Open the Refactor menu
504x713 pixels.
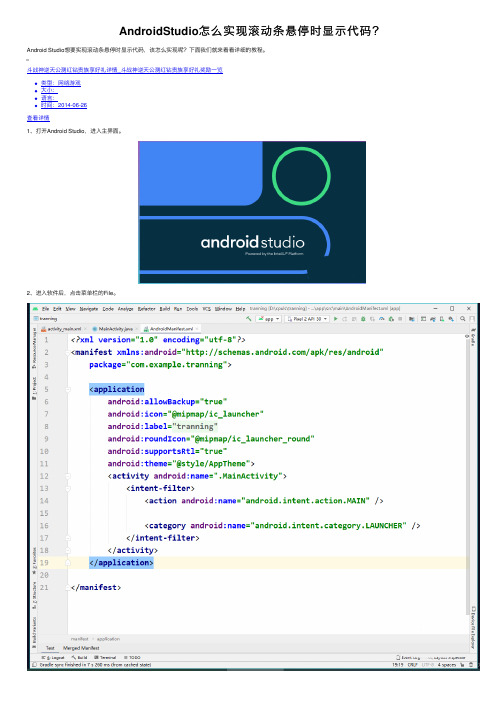(x=146, y=309)
